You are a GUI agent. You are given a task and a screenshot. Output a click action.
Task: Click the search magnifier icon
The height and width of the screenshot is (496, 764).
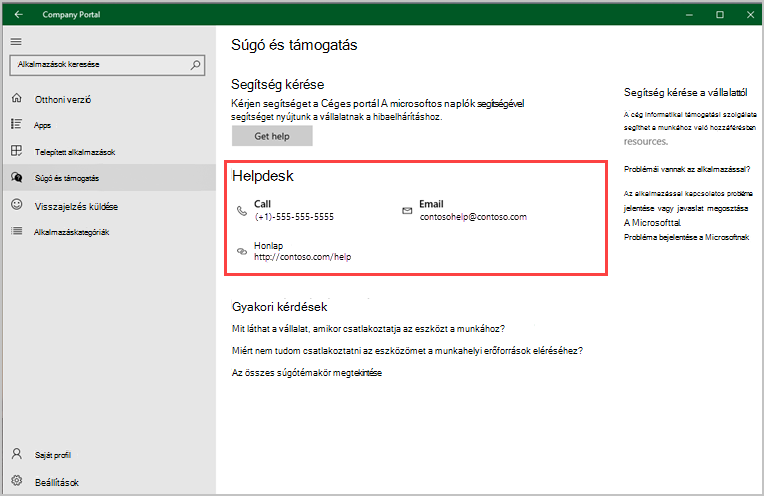click(x=195, y=65)
